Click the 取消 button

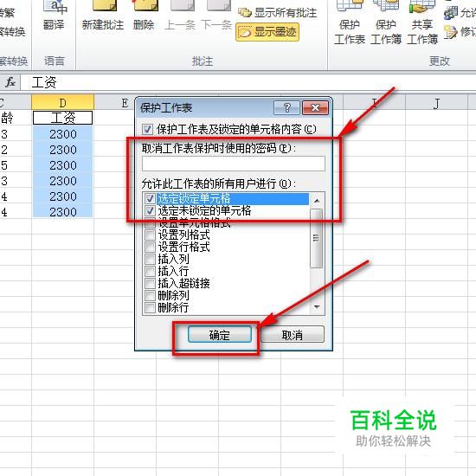[293, 335]
